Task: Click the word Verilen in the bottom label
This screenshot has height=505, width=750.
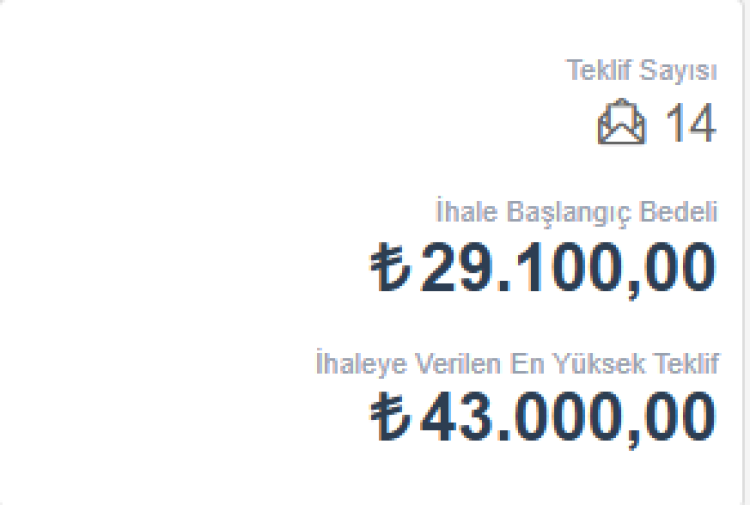Action: point(429,362)
